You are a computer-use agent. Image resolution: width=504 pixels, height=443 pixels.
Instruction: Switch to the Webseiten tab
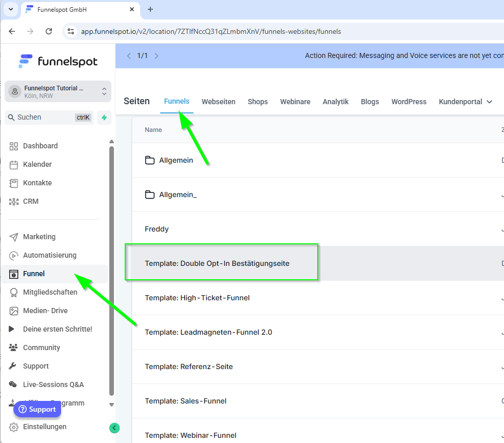tap(219, 102)
